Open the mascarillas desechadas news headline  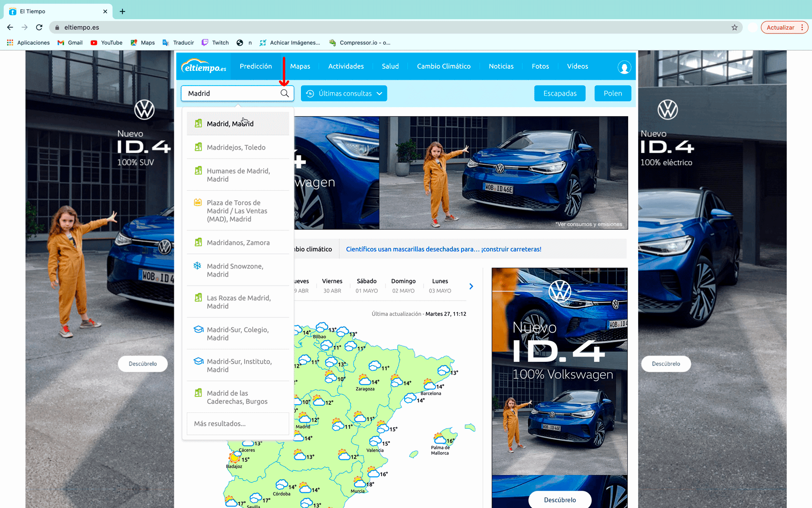[x=444, y=249]
